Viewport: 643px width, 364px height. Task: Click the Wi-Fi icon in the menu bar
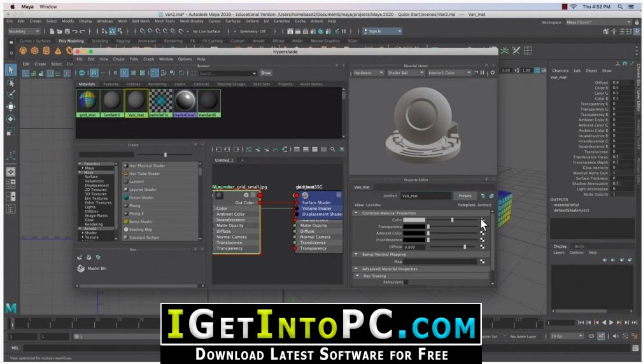pyautogui.click(x=574, y=6)
